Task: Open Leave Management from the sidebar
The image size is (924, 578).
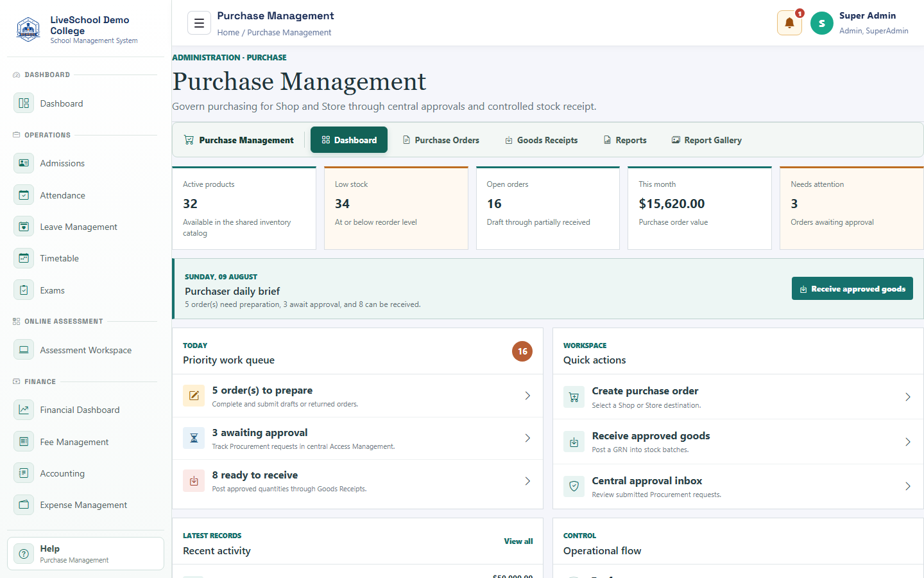Action: tap(85, 227)
